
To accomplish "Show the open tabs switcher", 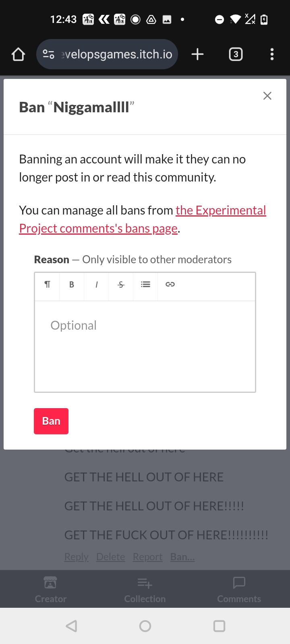I will coord(236,54).
